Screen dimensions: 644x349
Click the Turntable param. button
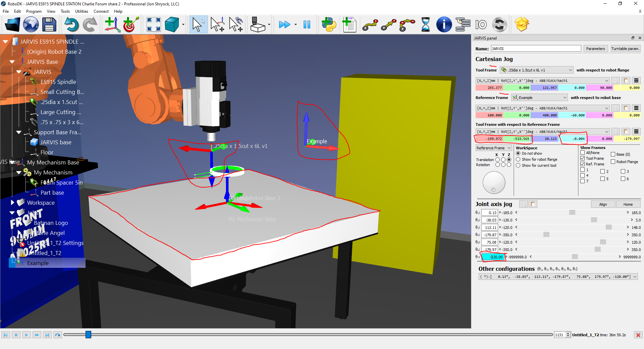pos(625,49)
